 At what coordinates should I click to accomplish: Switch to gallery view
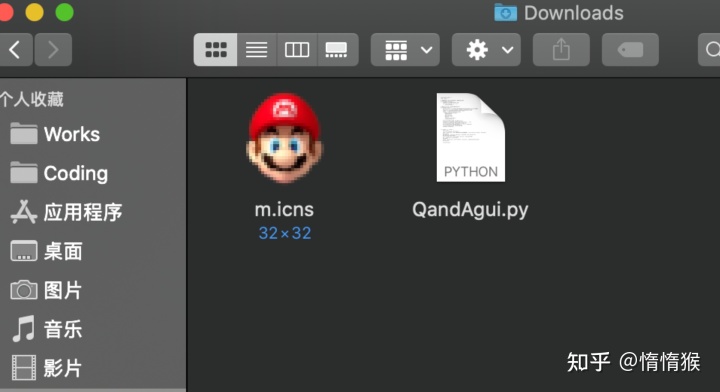337,50
